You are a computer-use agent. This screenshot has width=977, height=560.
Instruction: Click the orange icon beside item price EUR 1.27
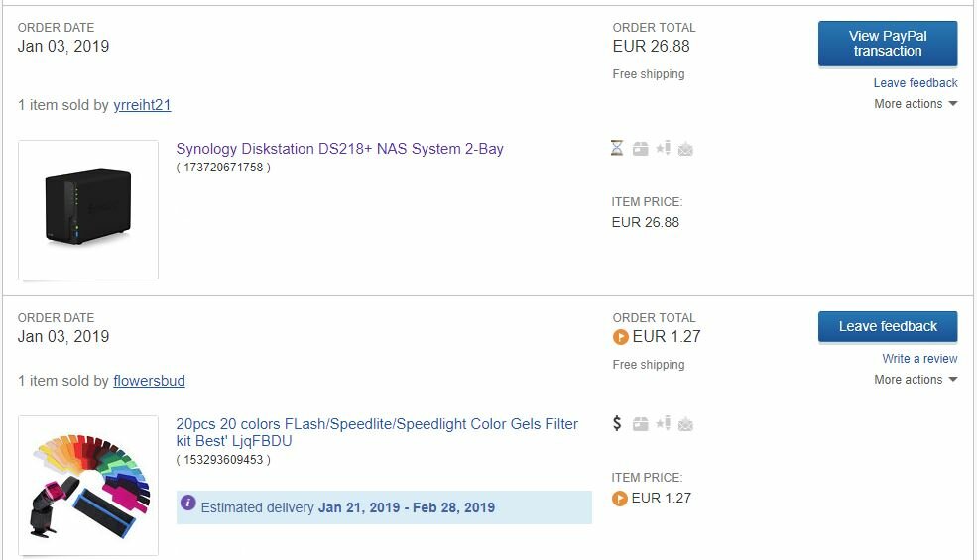619,499
